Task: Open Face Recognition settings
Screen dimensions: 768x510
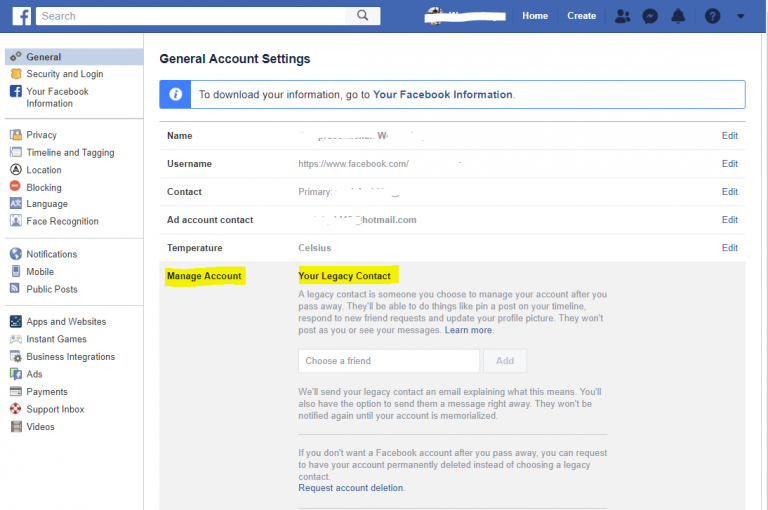Action: pyautogui.click(x=62, y=221)
